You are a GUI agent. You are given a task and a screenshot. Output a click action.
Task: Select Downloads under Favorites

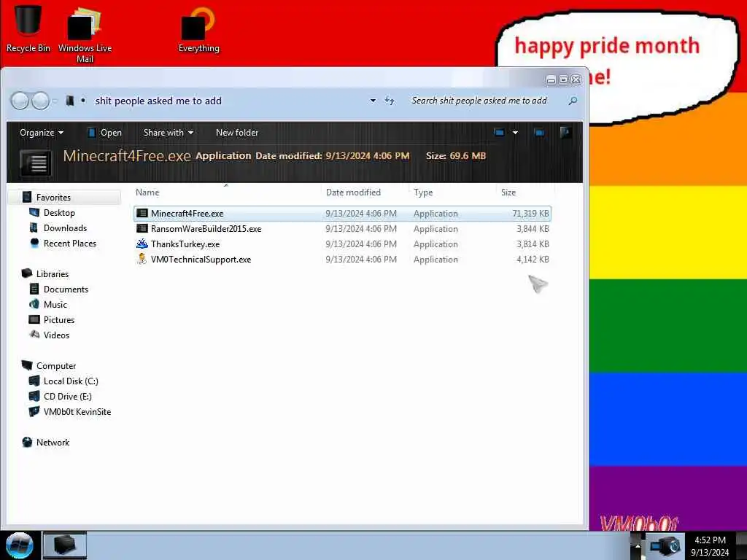pos(65,227)
